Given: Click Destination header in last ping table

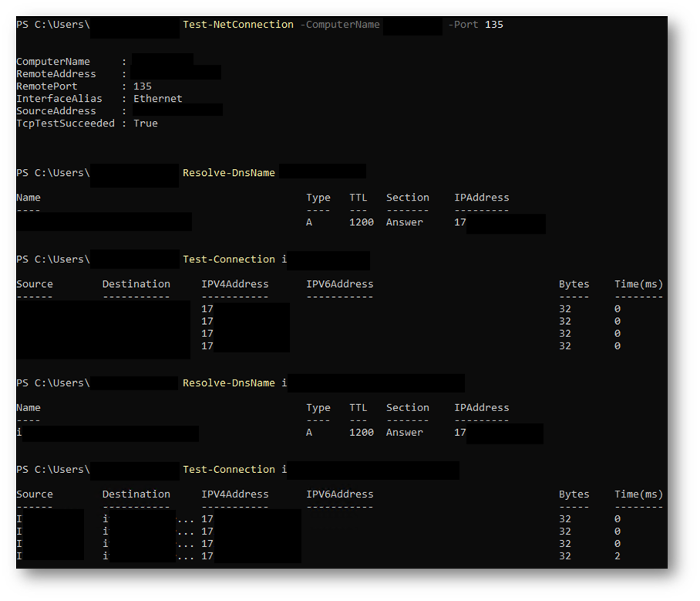Looking at the screenshot, I should pyautogui.click(x=136, y=494).
